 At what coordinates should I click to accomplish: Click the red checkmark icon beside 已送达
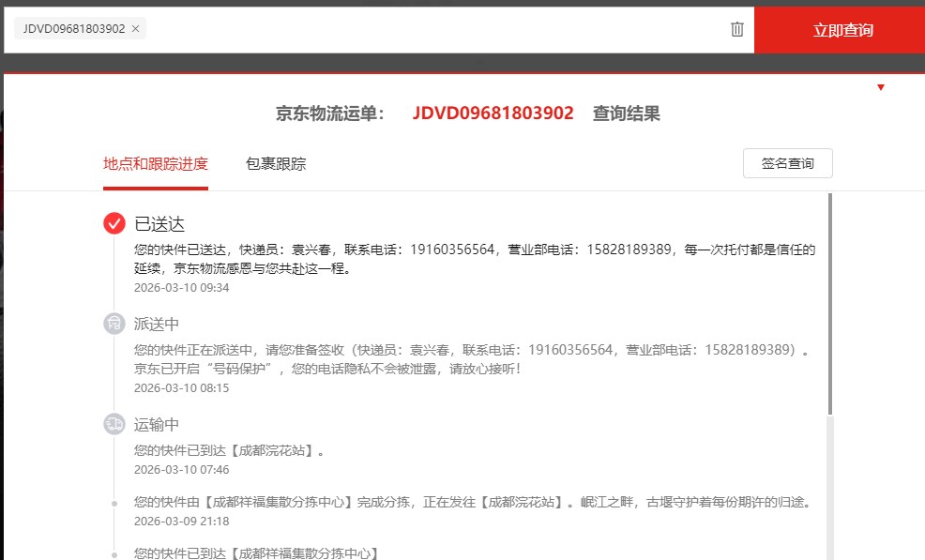pyautogui.click(x=114, y=223)
